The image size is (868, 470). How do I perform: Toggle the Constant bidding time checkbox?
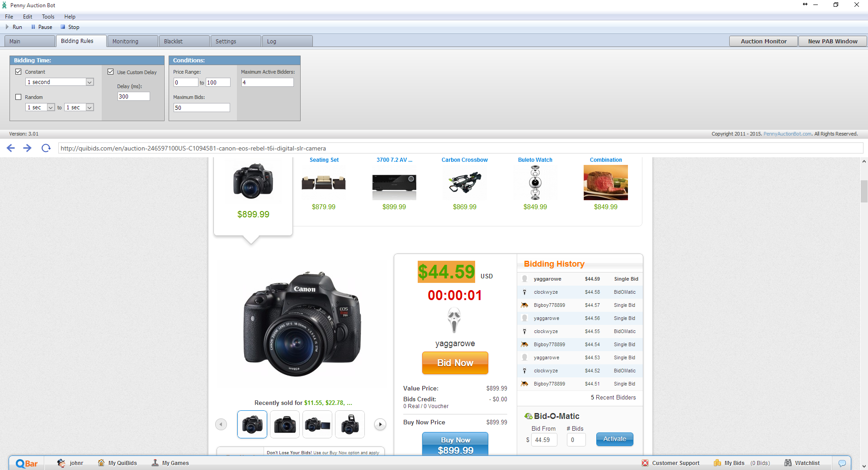point(19,72)
